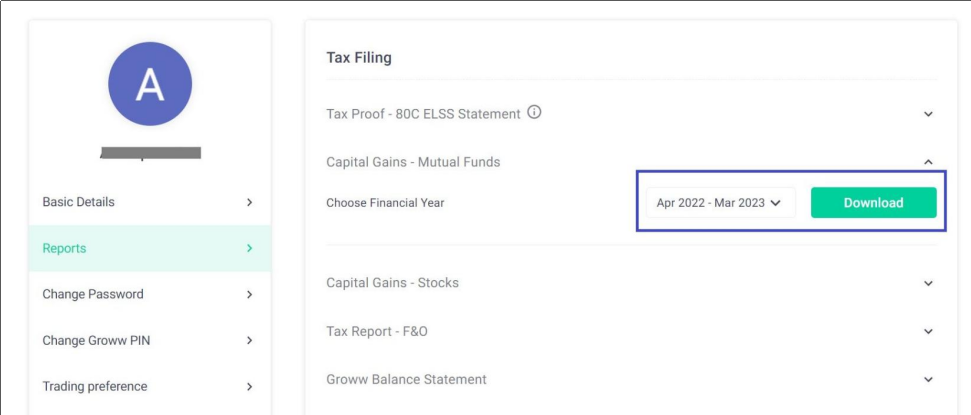Click the arrow icon next to Basic Details

point(250,202)
